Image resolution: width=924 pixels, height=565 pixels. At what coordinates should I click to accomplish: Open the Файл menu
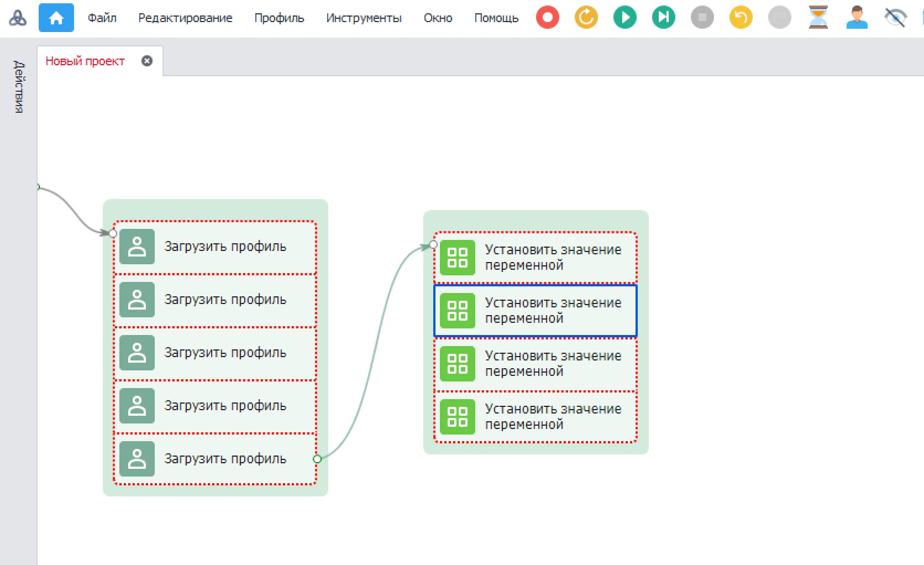point(102,18)
